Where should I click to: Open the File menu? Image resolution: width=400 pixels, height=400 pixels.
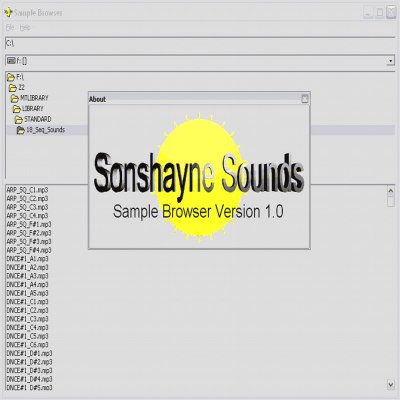point(10,28)
